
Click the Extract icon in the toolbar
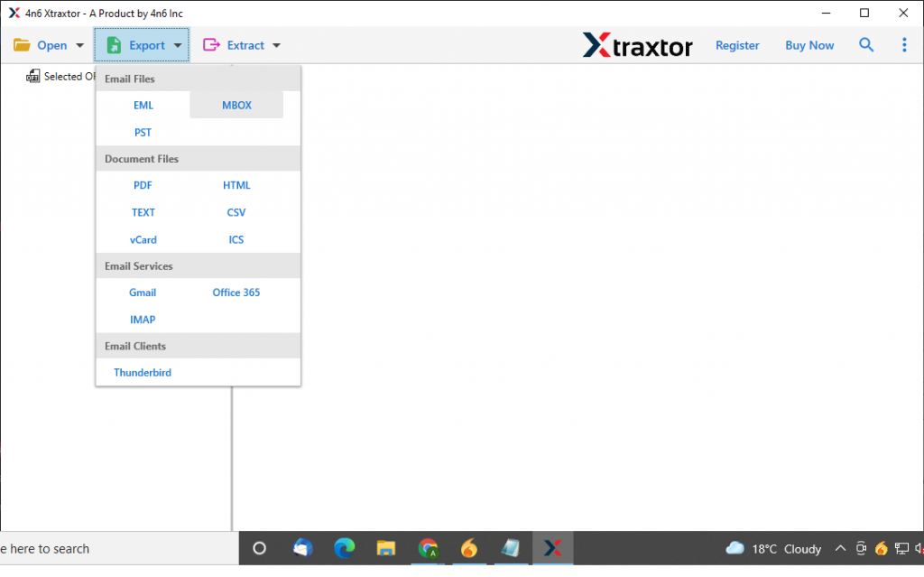211,44
